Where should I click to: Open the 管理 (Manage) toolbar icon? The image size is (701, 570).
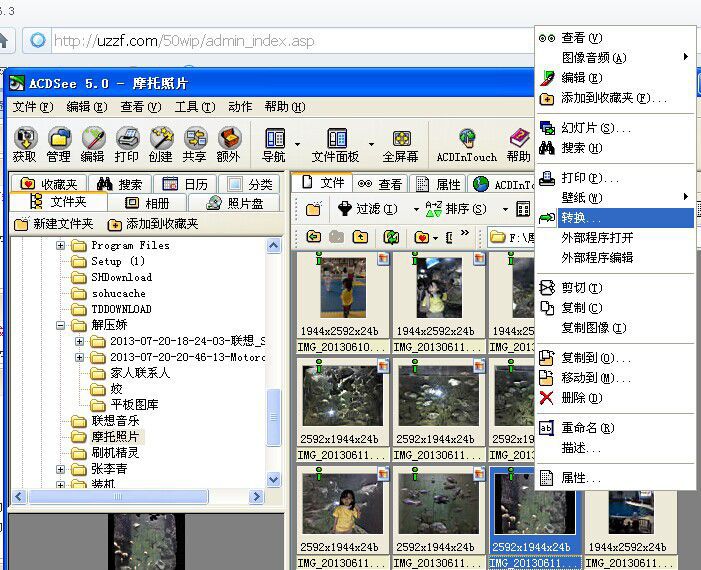point(59,144)
